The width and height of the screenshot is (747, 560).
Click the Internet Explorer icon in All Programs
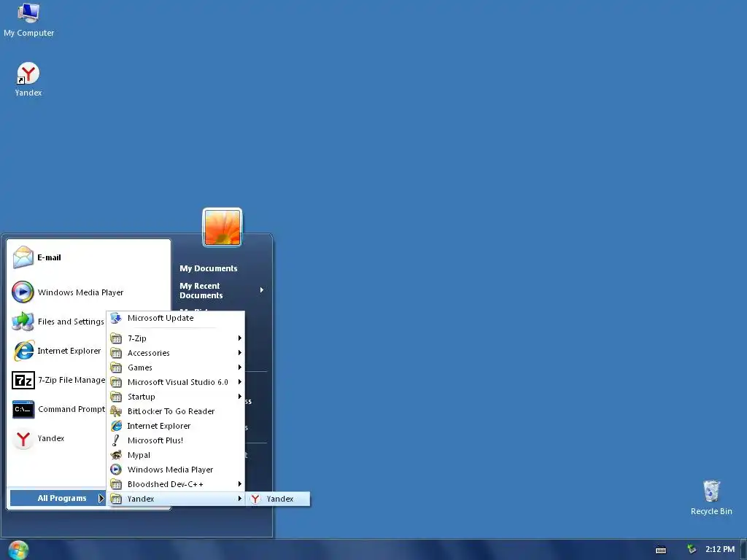pos(116,426)
